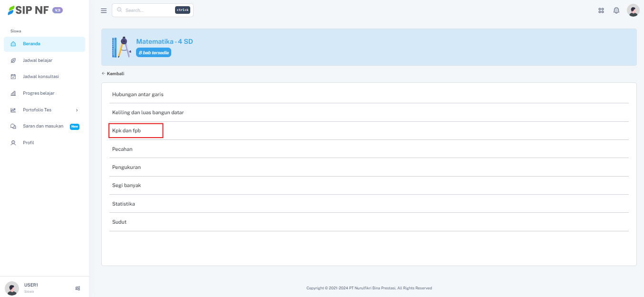Open Jadwal konsultasi menu item
This screenshot has height=297, width=644.
tap(41, 77)
